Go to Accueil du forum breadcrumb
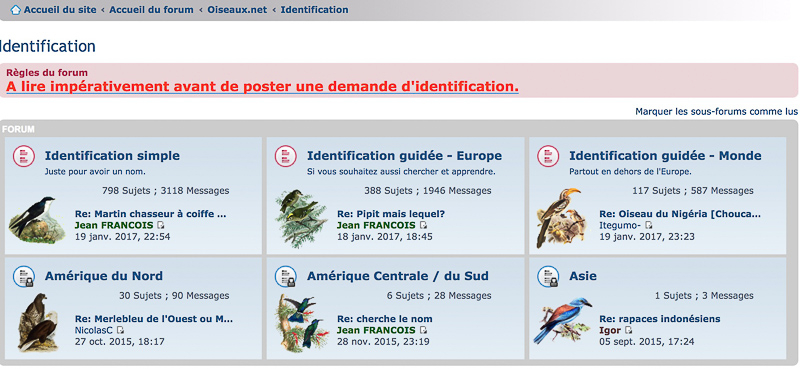800x369 pixels. 152,10
